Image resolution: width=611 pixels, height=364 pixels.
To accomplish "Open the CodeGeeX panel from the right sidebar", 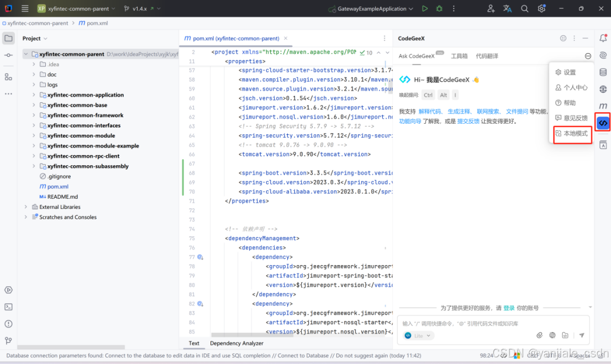I will click(603, 122).
